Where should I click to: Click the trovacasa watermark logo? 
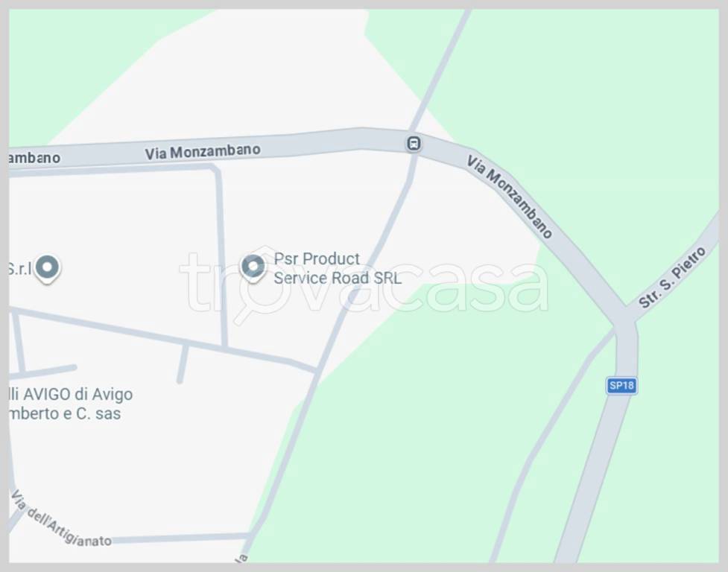pos(364,284)
